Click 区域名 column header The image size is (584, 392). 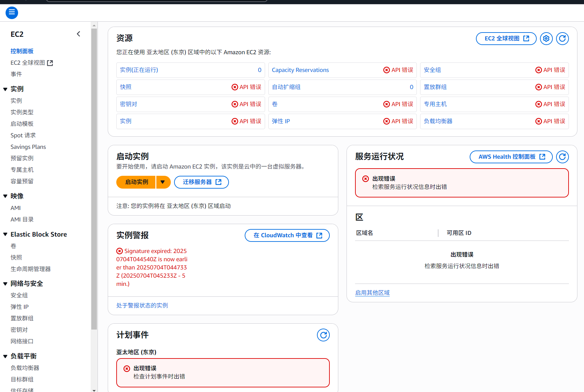pos(365,233)
